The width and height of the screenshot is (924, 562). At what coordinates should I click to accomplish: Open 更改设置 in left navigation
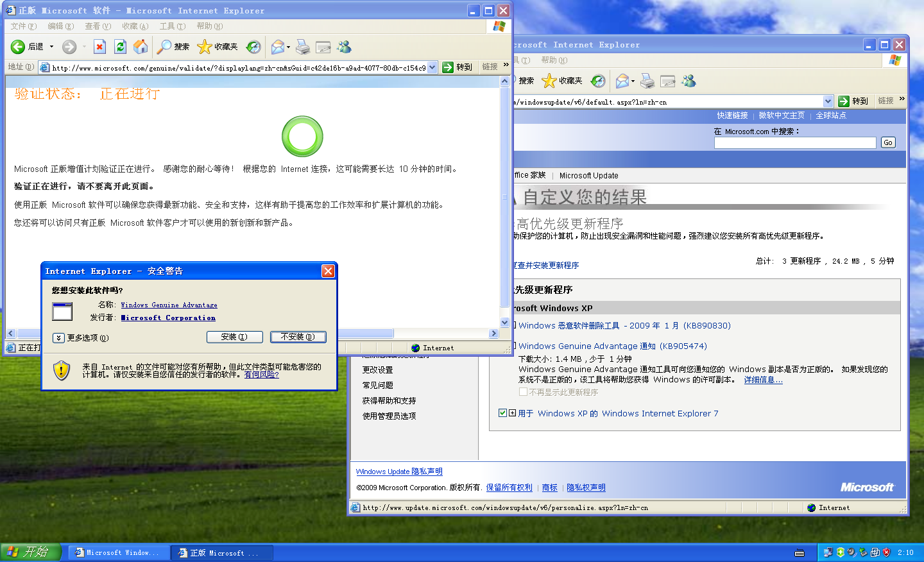click(377, 370)
